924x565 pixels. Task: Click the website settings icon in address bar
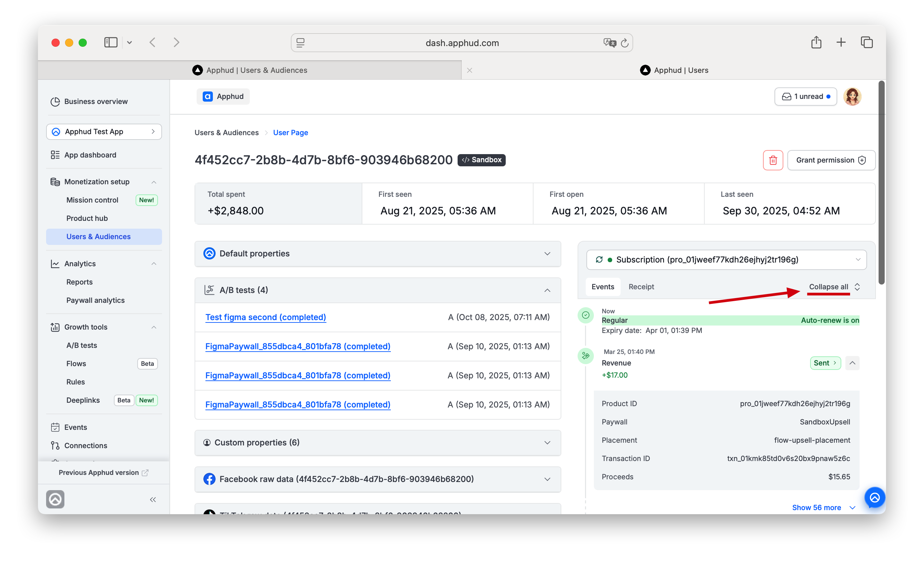(300, 43)
